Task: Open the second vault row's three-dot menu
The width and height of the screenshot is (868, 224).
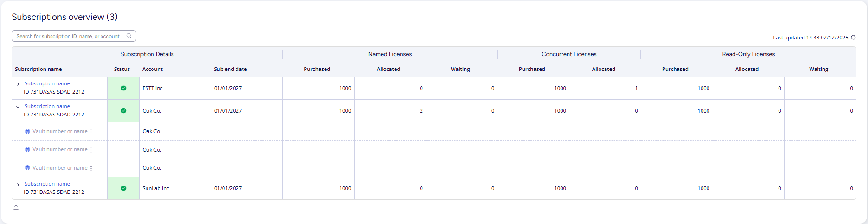Action: point(91,150)
